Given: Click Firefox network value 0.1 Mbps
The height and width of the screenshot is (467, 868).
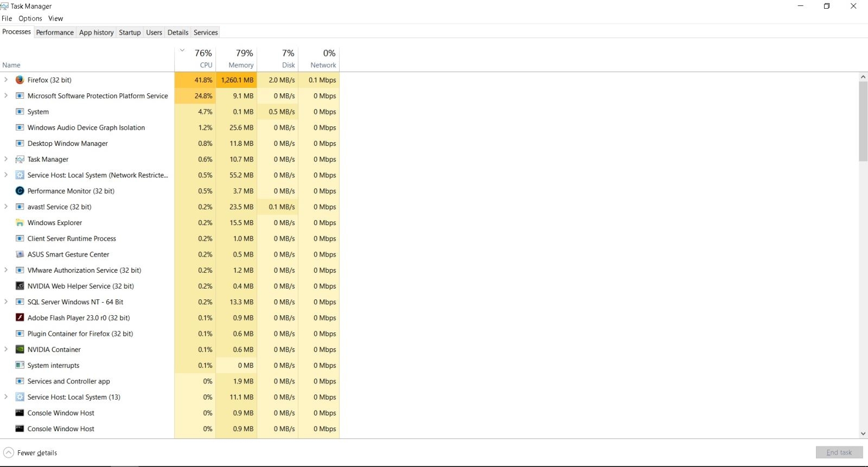Looking at the screenshot, I should [x=319, y=80].
